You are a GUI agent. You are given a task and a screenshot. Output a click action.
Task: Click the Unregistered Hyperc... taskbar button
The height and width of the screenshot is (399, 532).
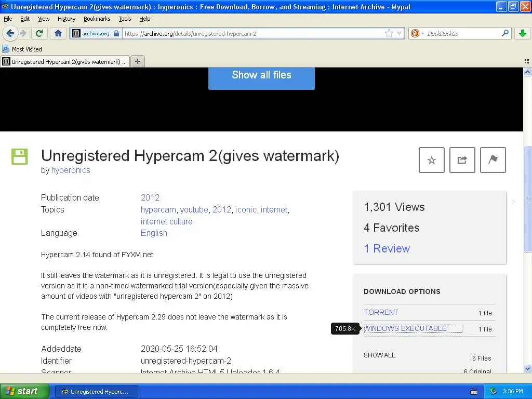pyautogui.click(x=96, y=392)
